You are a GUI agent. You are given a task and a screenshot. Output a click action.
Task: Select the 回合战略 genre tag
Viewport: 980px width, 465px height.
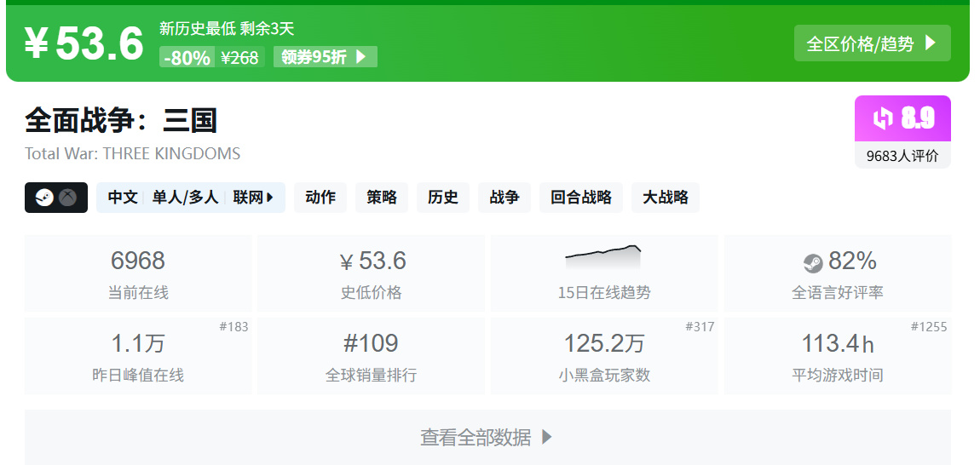(581, 198)
